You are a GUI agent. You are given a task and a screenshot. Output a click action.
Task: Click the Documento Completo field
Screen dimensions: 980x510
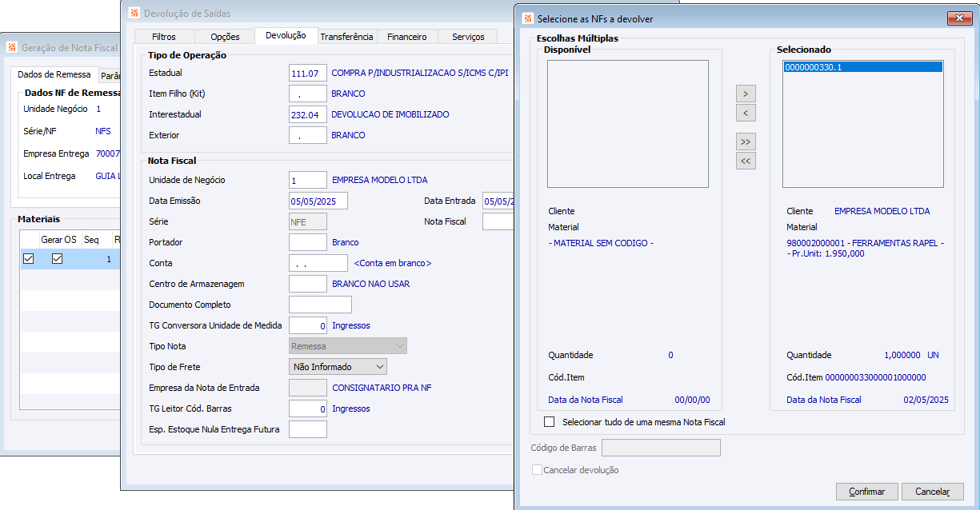(320, 305)
